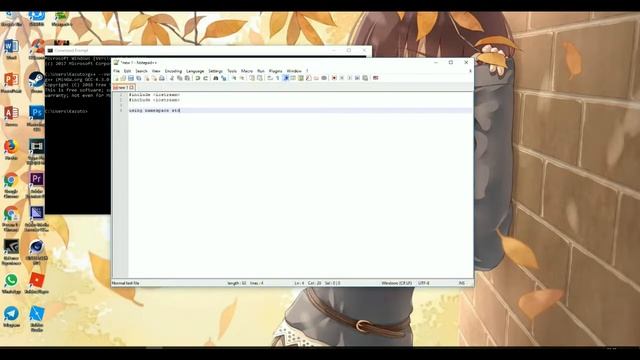Click the 'using namespace std' line
Screen dimensions: 640x360
coord(154,110)
